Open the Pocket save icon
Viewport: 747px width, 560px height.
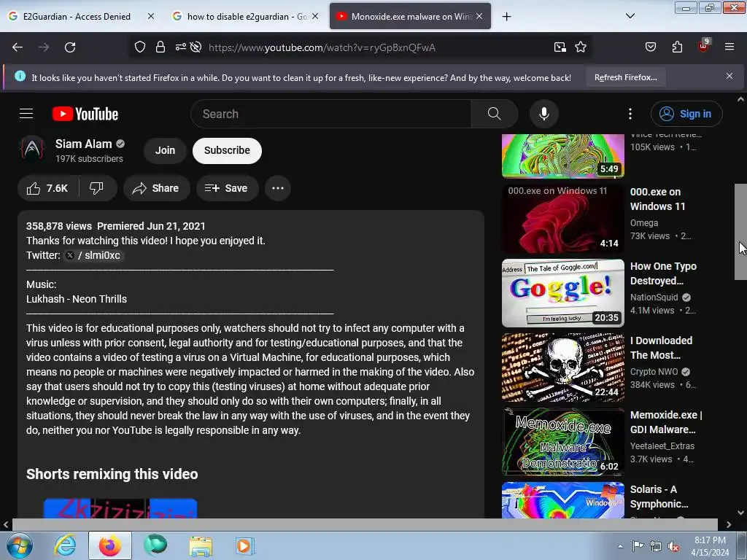(650, 47)
